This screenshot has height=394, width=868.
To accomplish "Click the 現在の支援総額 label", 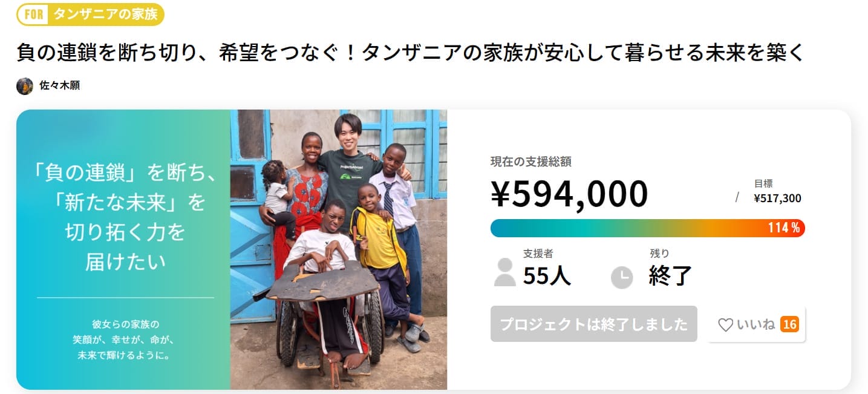I will click(530, 162).
